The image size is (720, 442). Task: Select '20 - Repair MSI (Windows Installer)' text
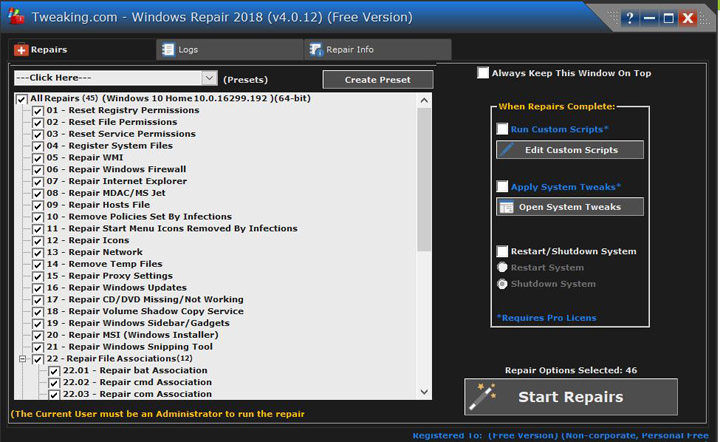point(132,335)
